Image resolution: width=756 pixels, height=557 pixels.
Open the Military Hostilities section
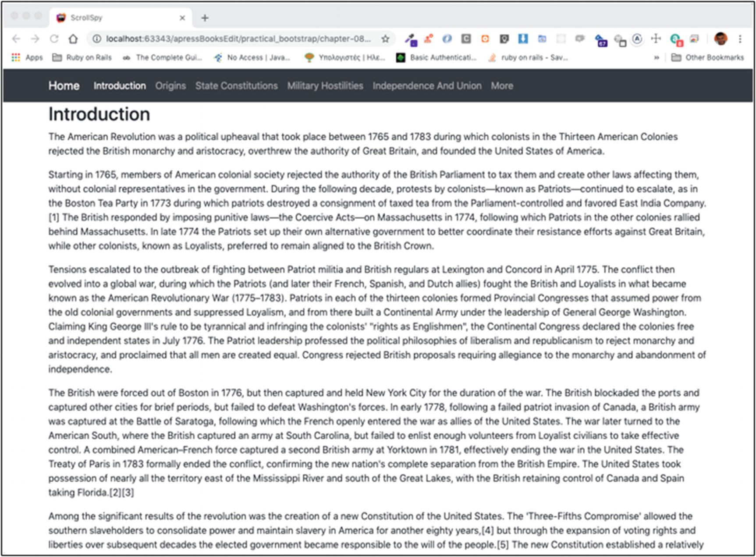(x=324, y=86)
